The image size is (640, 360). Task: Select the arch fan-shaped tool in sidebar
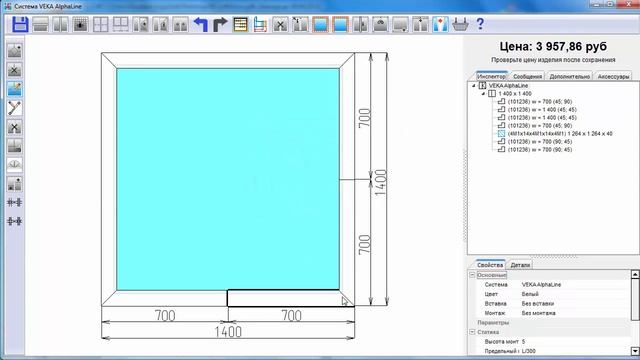click(x=15, y=164)
